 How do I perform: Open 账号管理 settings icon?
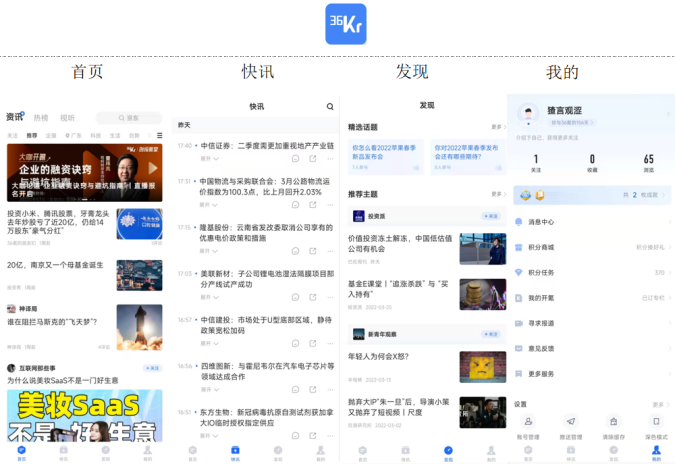tap(528, 421)
